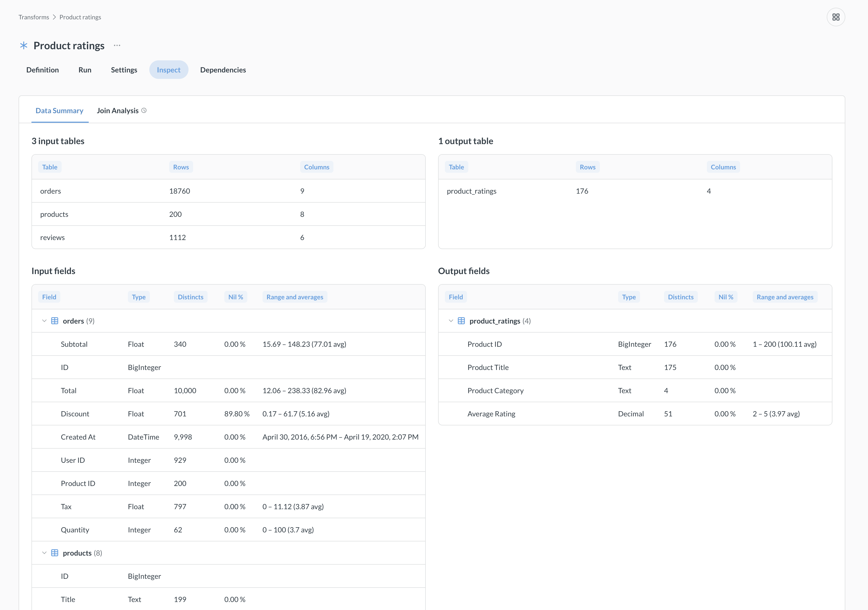Select the Settings tab

[124, 70]
